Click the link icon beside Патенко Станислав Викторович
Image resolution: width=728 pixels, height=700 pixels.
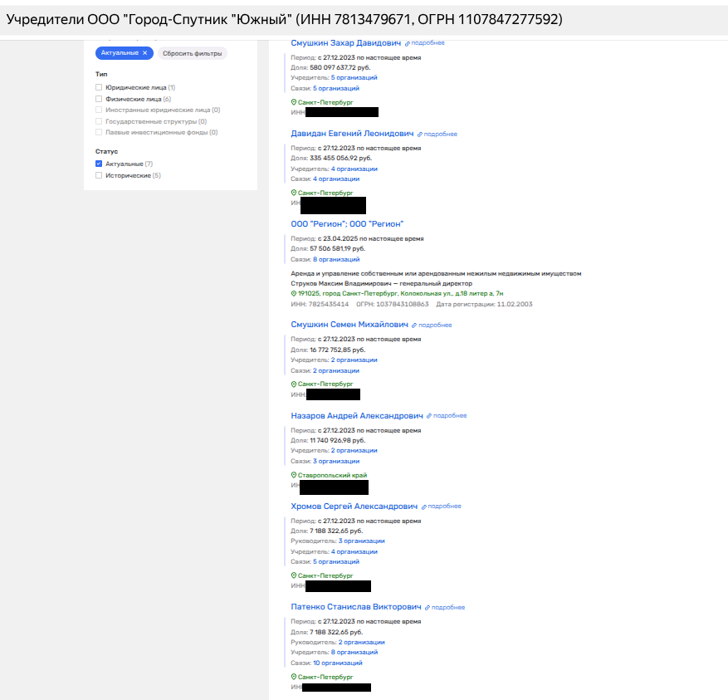(428, 608)
